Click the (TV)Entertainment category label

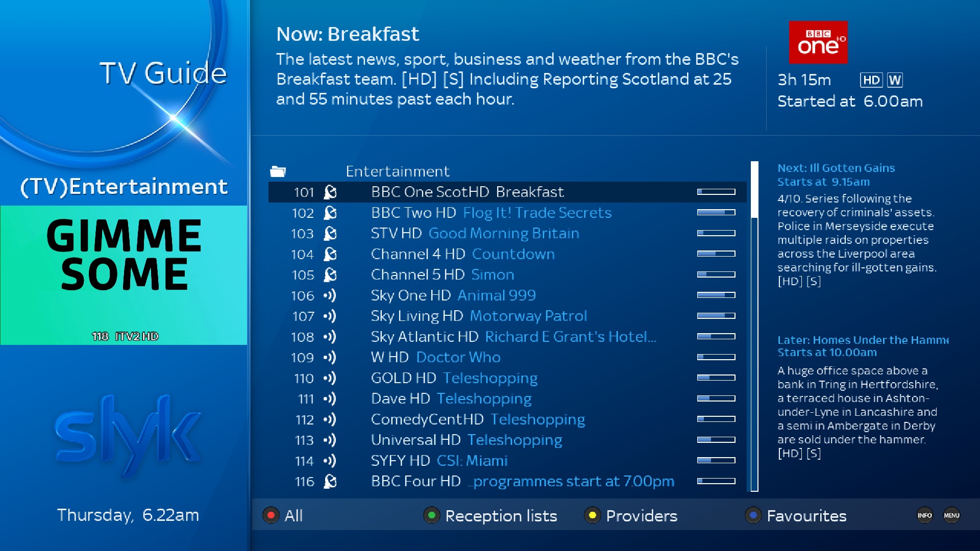click(124, 187)
